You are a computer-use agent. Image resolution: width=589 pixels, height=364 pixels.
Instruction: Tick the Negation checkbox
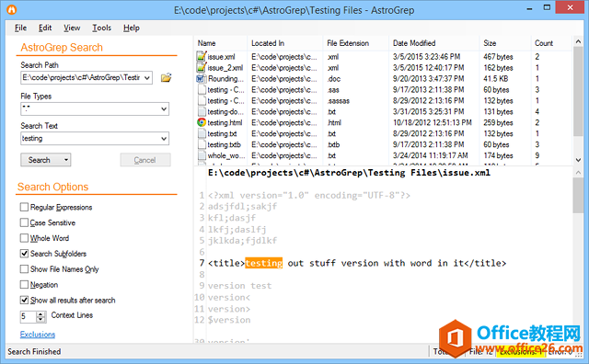click(x=24, y=284)
